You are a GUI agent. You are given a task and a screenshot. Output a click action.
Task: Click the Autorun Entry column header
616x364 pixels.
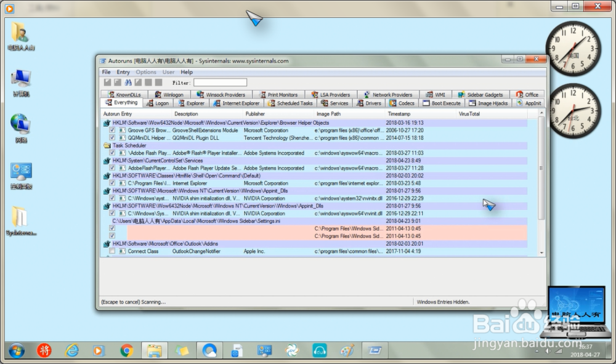coord(136,114)
